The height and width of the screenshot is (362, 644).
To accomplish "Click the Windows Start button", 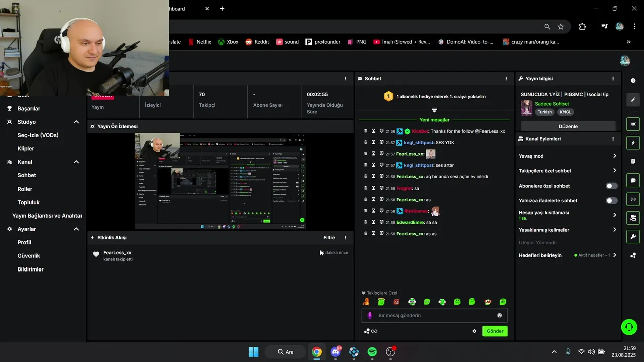I will click(x=253, y=352).
